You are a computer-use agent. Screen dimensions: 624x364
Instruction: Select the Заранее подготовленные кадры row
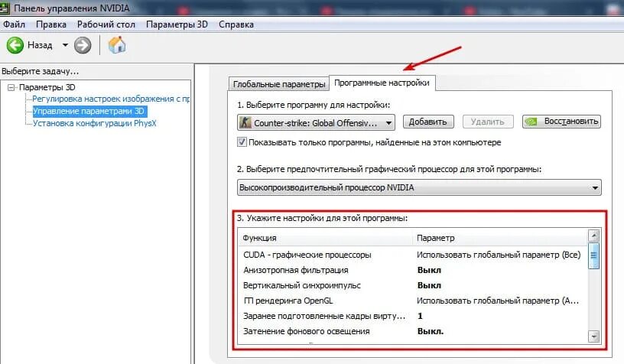[413, 316]
